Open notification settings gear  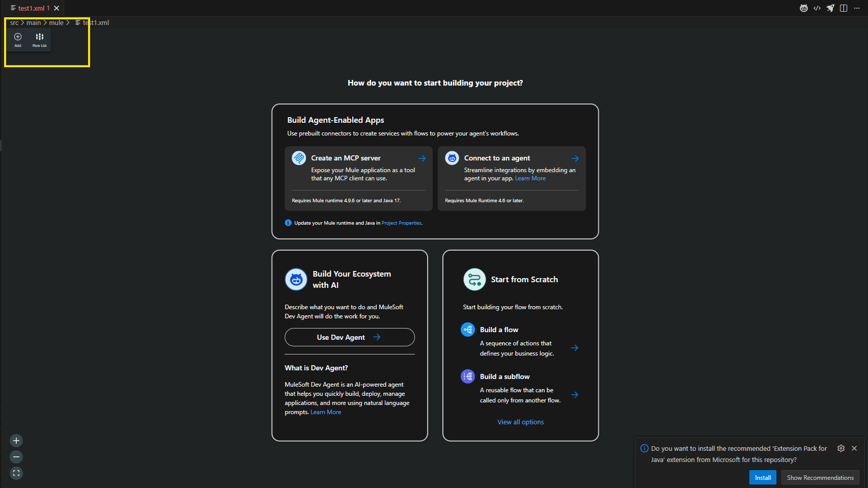[841, 448]
